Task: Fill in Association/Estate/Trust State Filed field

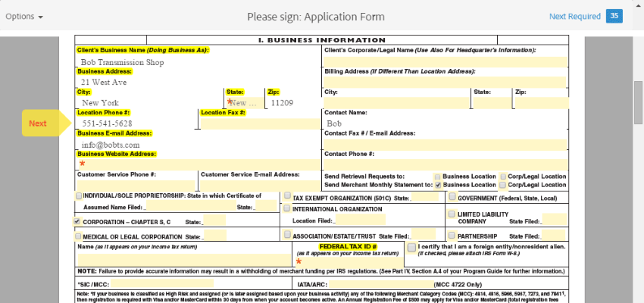Action: (x=424, y=234)
